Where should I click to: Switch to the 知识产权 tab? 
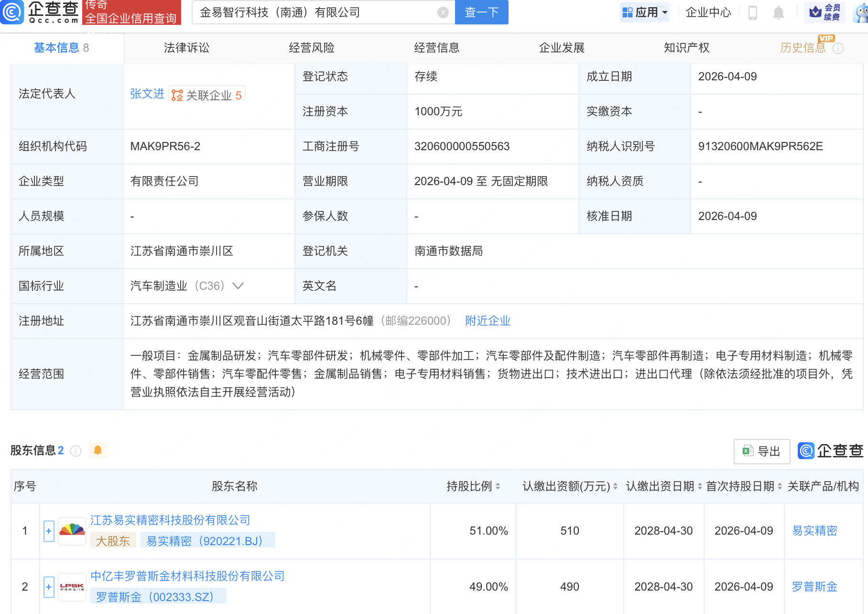coord(686,48)
